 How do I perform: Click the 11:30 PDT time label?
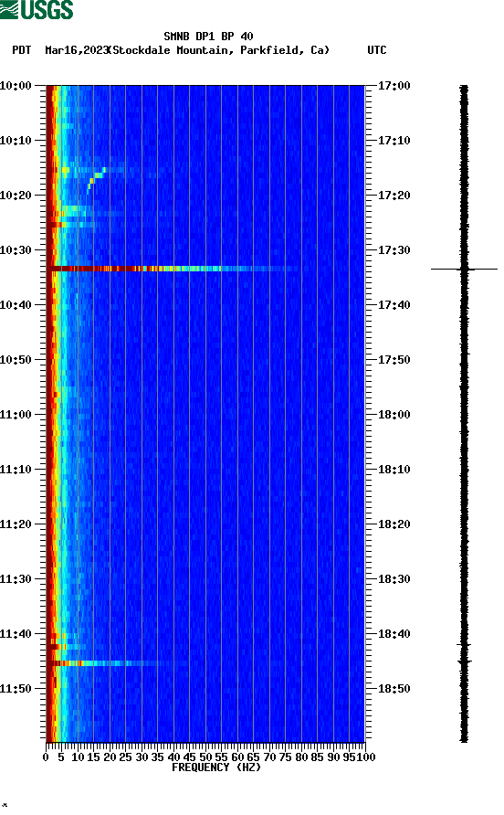click(x=16, y=579)
